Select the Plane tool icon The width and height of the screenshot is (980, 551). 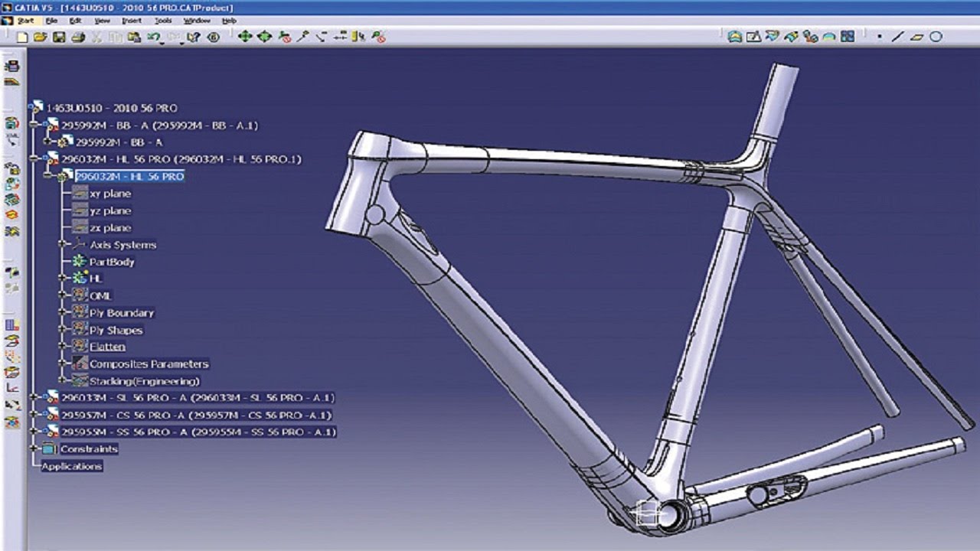[x=916, y=37]
